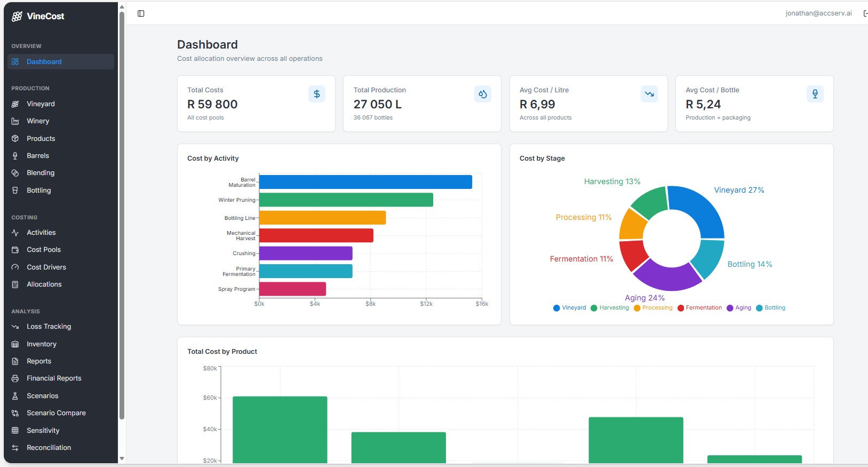Click the Bottling Line bar
This screenshot has width=868, height=467.
click(x=322, y=218)
